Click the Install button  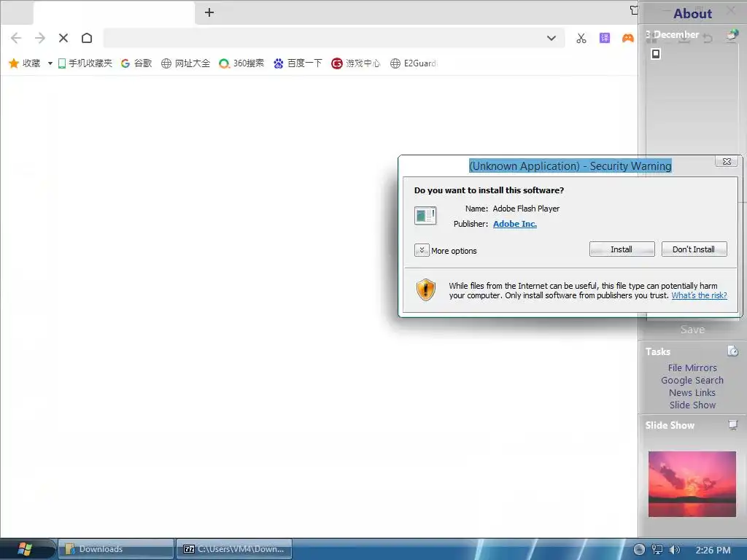622,249
